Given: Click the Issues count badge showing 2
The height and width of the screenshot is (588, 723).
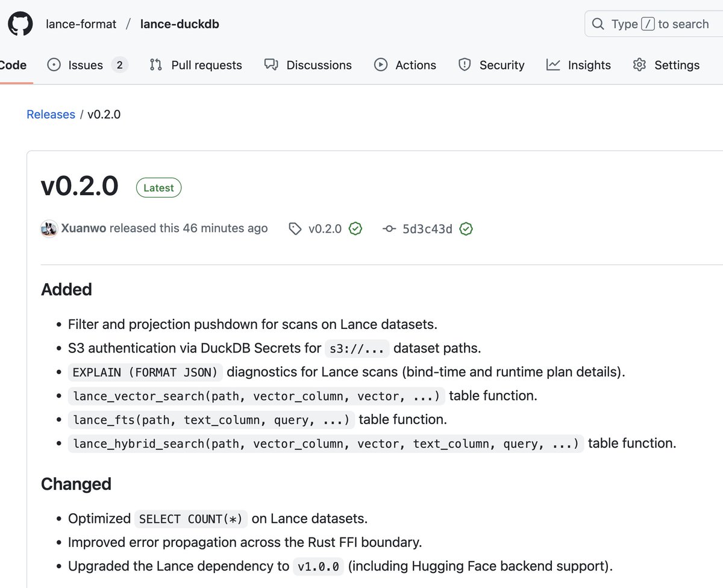Looking at the screenshot, I should (x=119, y=65).
